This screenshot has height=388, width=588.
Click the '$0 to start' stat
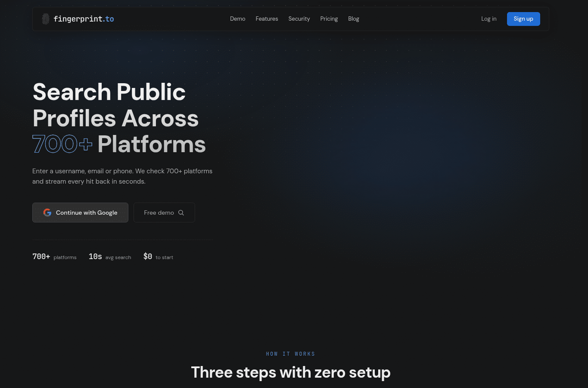158,257
